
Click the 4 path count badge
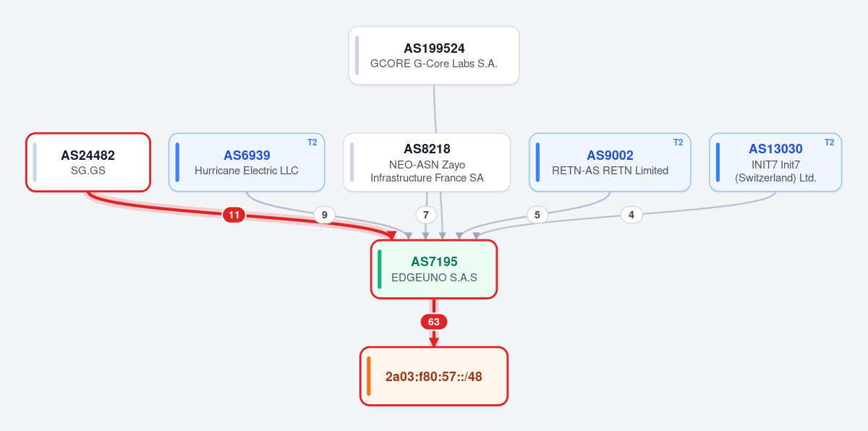coord(631,215)
